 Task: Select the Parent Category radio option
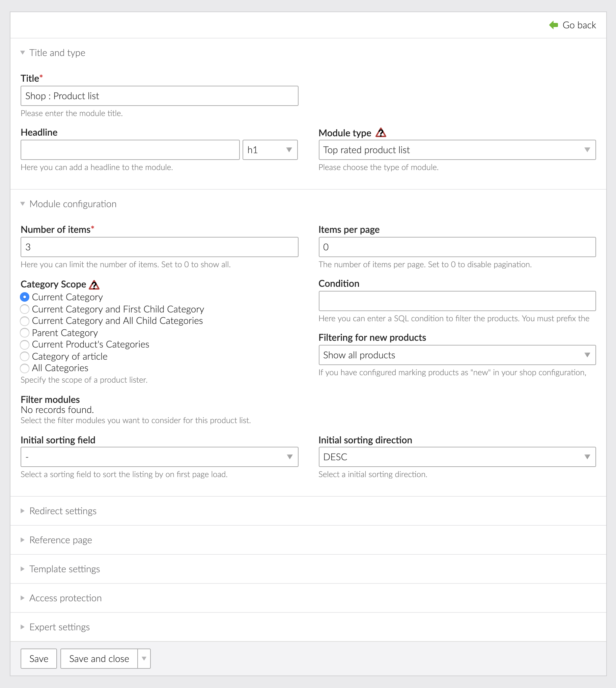pos(25,333)
